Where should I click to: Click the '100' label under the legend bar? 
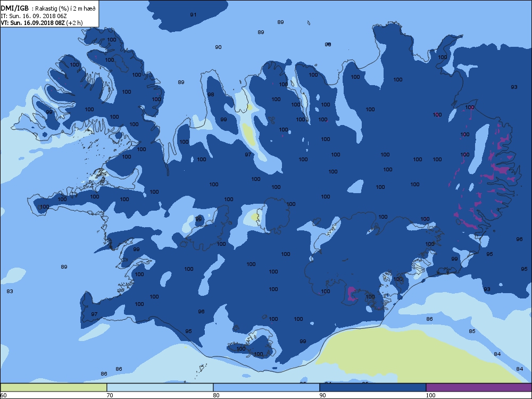coord(430,395)
